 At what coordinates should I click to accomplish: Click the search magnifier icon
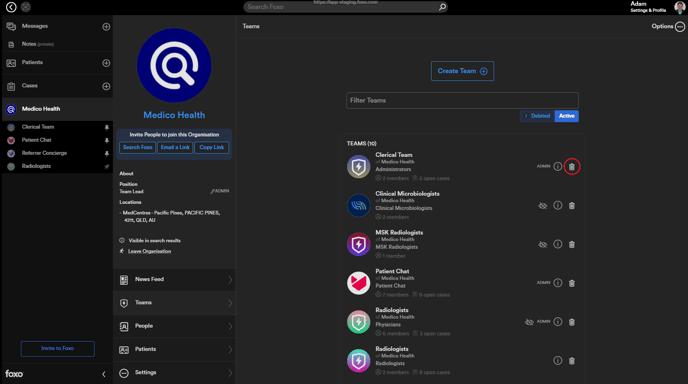[442, 7]
